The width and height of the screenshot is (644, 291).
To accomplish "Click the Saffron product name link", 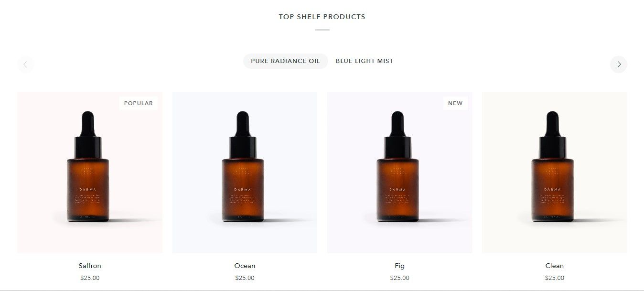I will pyautogui.click(x=90, y=266).
